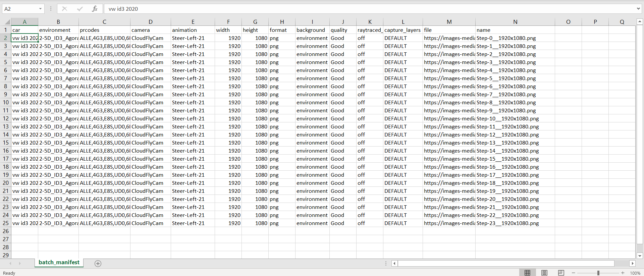Click cell 'Step-23__1920x1080.png'
This screenshot has height=276, width=644.
515,223
